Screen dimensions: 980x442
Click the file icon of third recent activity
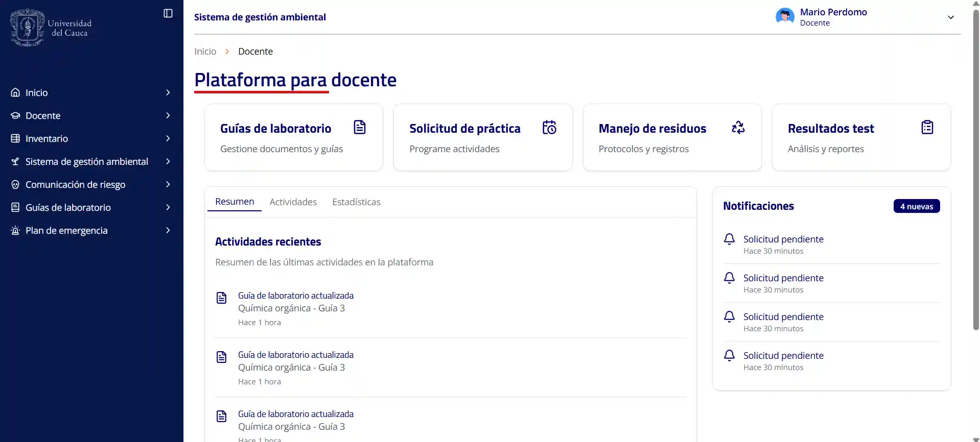tap(221, 416)
